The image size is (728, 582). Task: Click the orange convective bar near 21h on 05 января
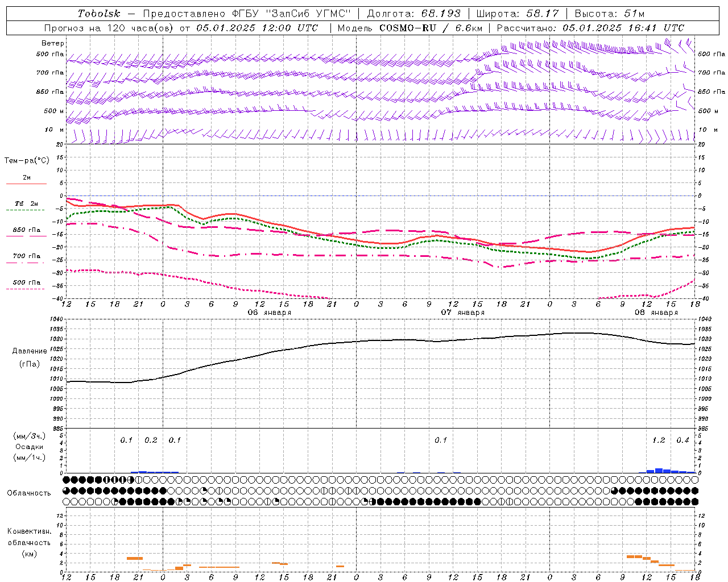click(x=135, y=558)
